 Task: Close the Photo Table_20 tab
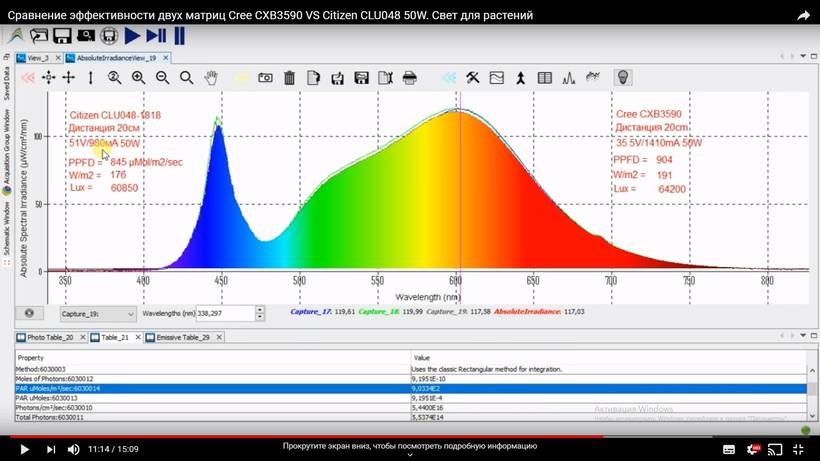pyautogui.click(x=83, y=338)
